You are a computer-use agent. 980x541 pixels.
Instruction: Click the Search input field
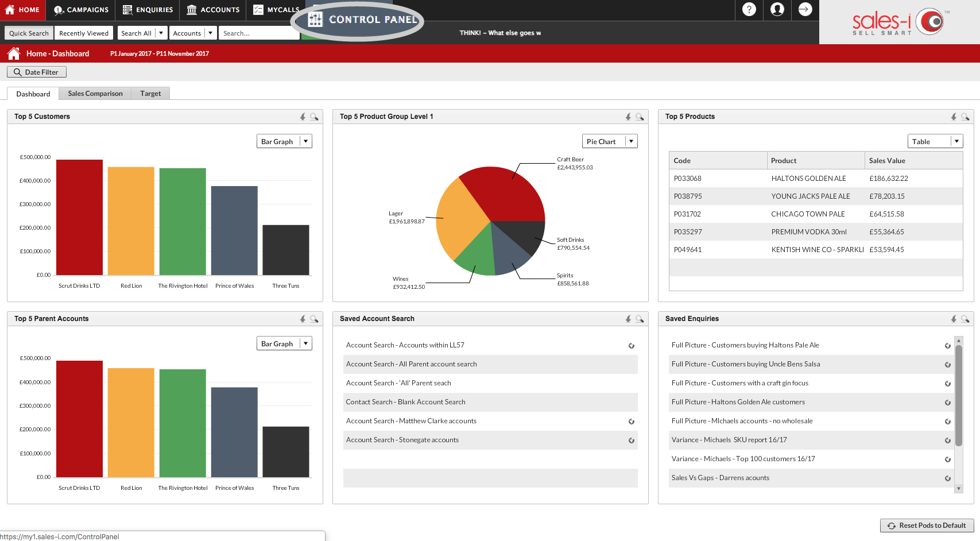pyautogui.click(x=259, y=33)
